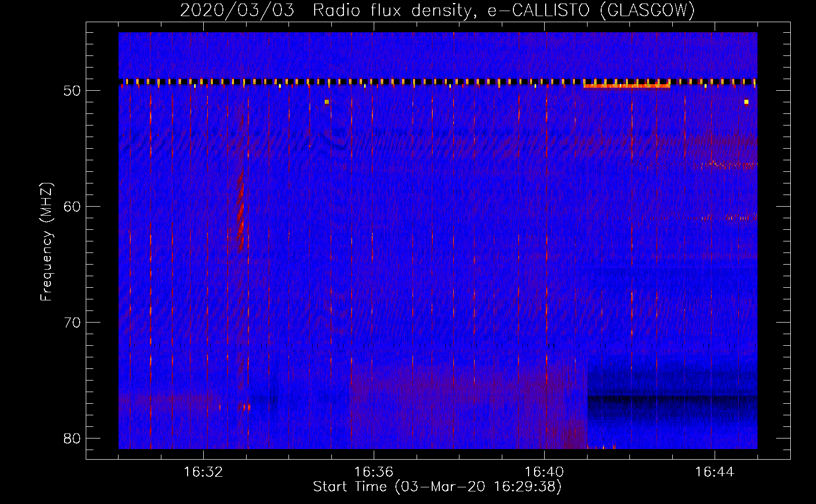Click the x-axis label 'Start Time (03-Mar-20 16:29:38)'
Viewport: 816px width, 504px height.
pos(437,487)
